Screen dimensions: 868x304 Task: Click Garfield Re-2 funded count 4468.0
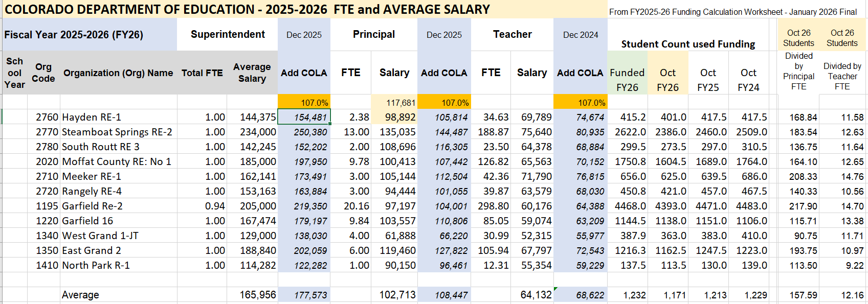tap(628, 206)
